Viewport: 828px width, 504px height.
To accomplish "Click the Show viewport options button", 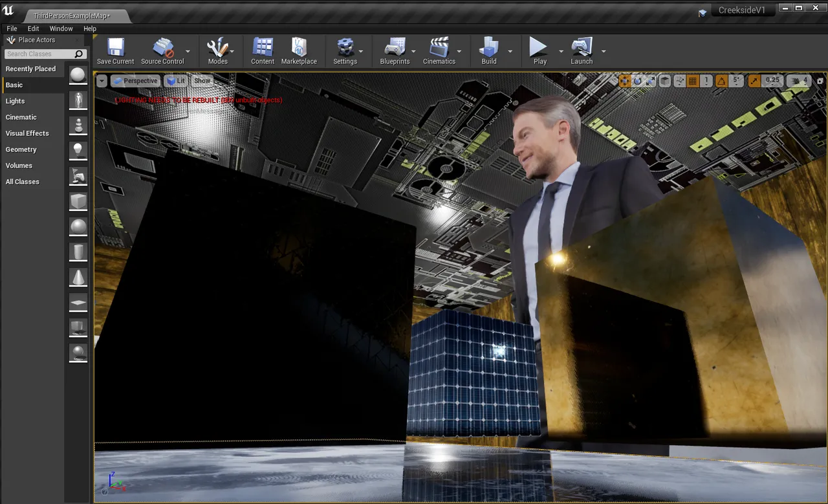I will point(202,81).
